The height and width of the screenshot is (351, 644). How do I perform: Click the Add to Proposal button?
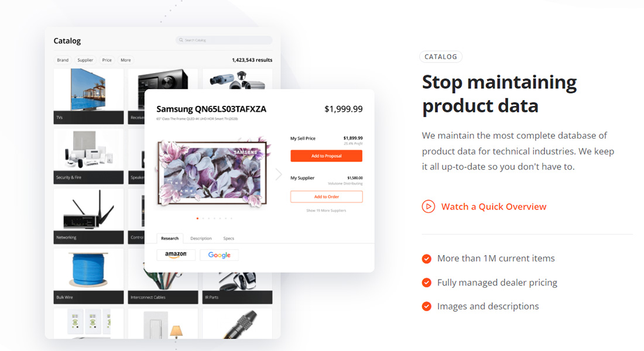[326, 156]
